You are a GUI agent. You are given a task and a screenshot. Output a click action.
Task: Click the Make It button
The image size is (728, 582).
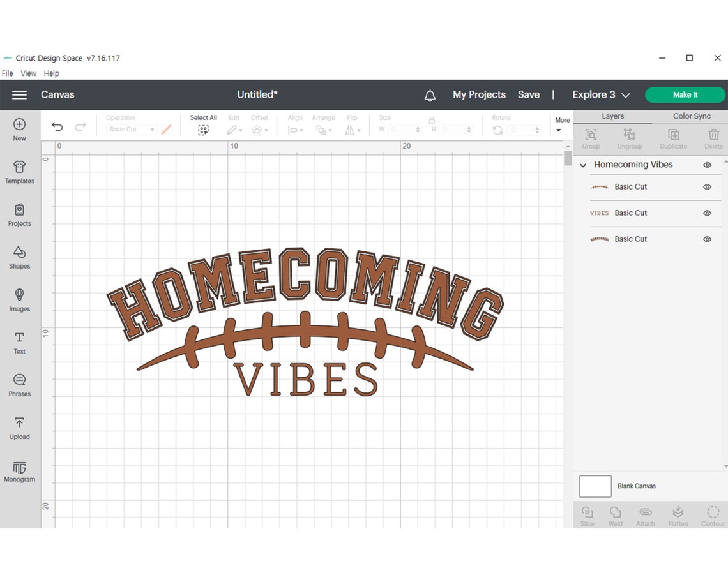click(685, 94)
